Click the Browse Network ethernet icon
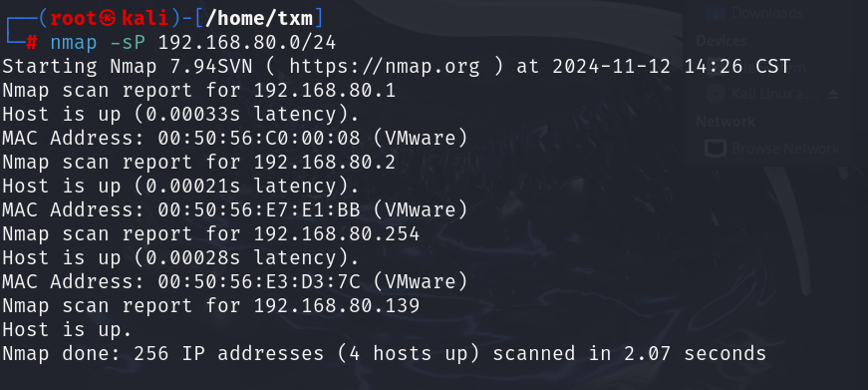 click(716, 149)
